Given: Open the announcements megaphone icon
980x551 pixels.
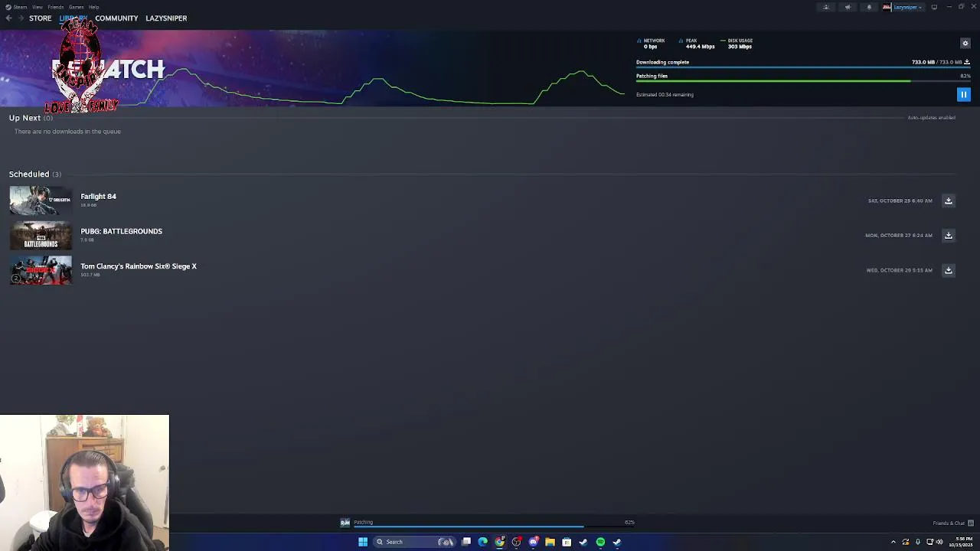Looking at the screenshot, I should (x=847, y=7).
